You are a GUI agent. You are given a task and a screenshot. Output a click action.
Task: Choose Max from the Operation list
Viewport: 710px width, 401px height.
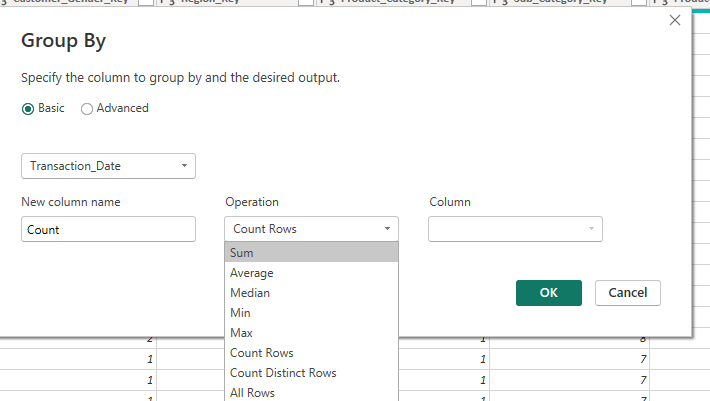click(312, 333)
